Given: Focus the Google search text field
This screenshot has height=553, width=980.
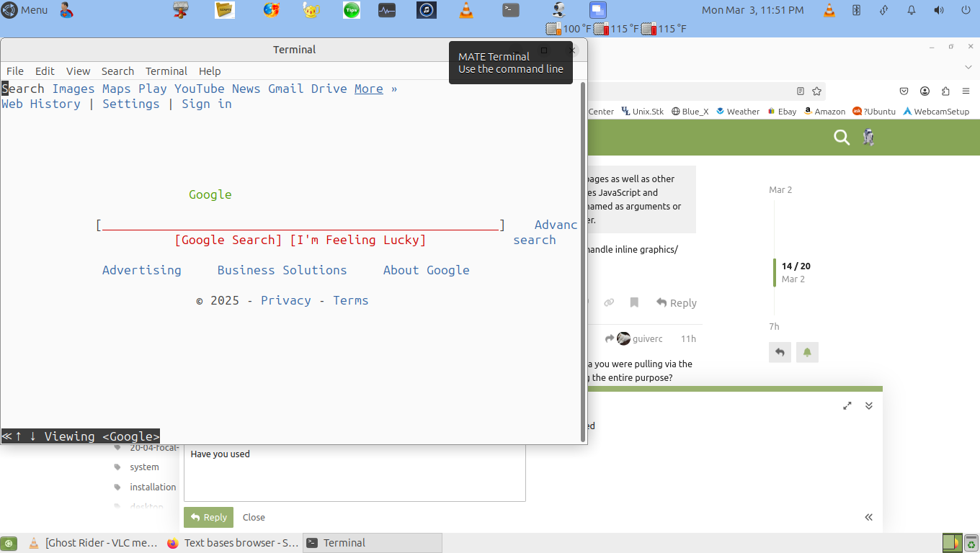Looking at the screenshot, I should click(300, 225).
